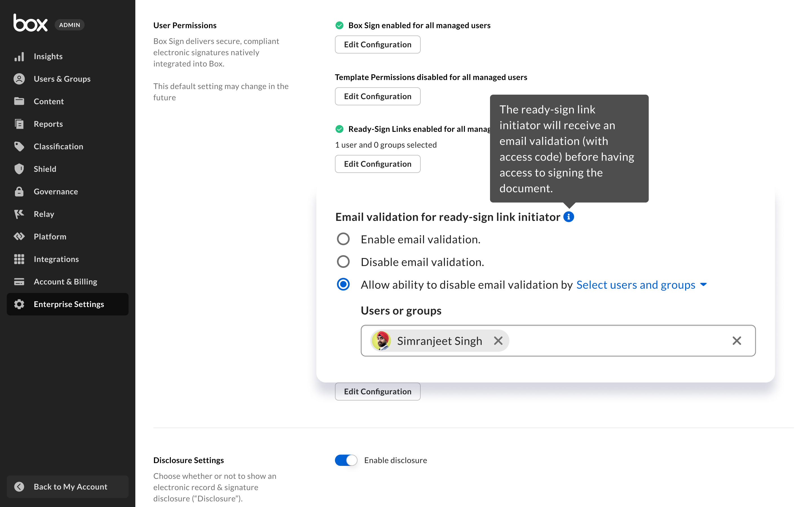Image resolution: width=812 pixels, height=507 pixels.
Task: Click inside Users or groups input field
Action: click(x=617, y=341)
